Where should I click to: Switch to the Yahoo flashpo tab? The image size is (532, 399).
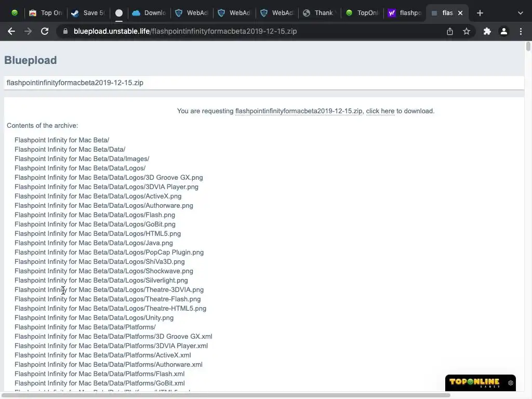[x=405, y=13]
